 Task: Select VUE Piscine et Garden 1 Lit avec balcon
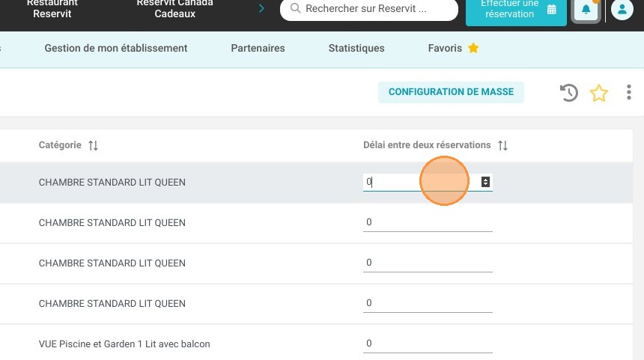point(124,344)
